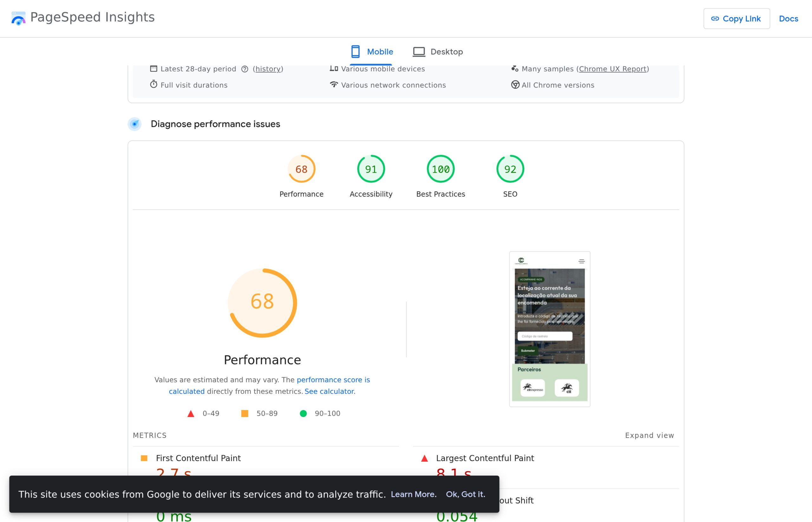Open the history link for the 28-day period
Image resolution: width=812 pixels, height=522 pixels.
point(267,69)
